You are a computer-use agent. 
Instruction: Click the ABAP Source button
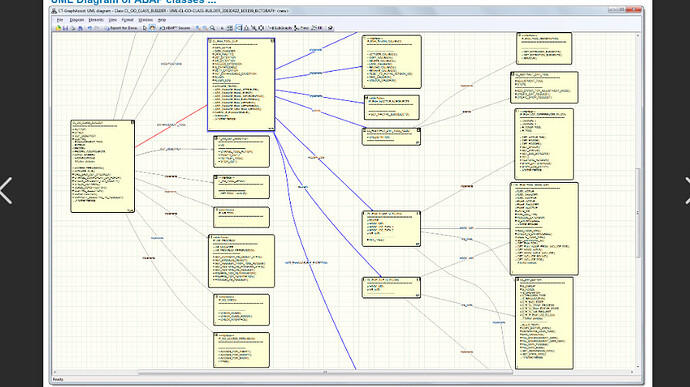click(175, 28)
